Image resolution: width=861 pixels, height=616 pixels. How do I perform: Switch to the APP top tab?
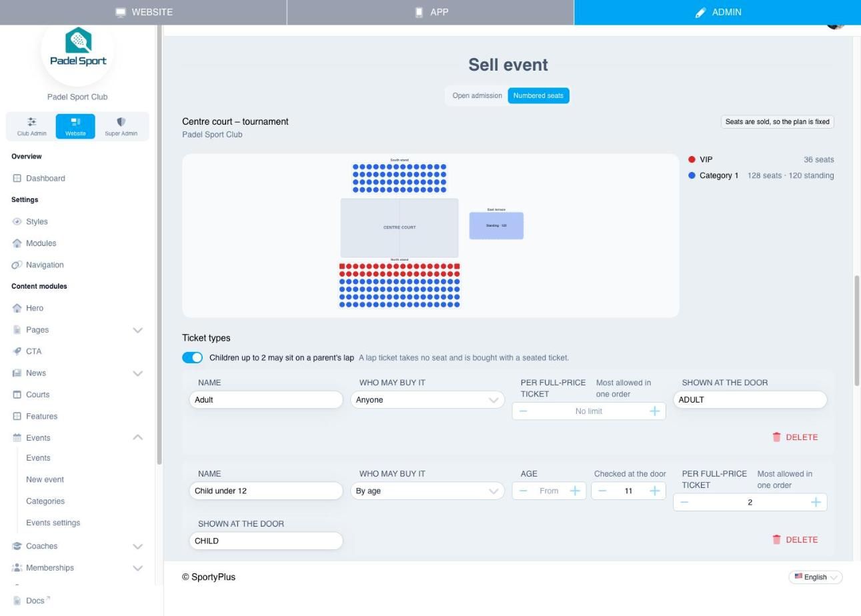[x=431, y=12]
